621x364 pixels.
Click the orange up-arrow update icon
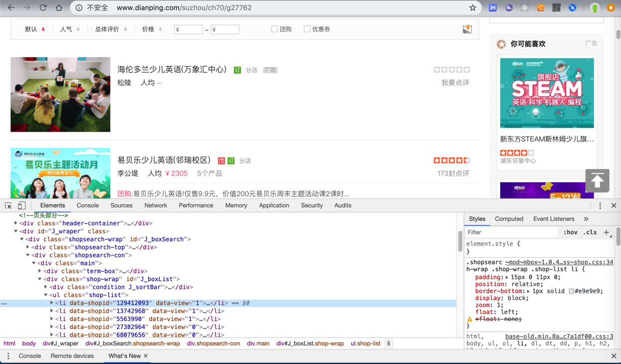click(611, 7)
